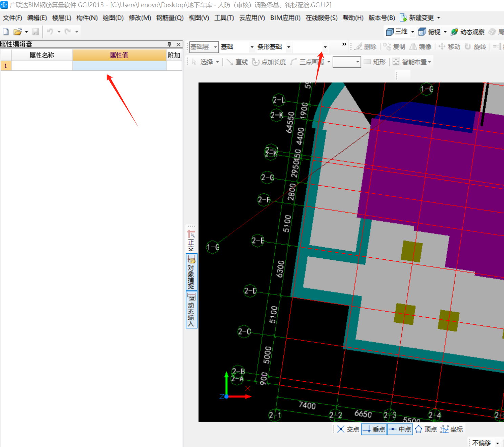Close the 属性编辑器 panel
Image resolution: width=504 pixels, height=447 pixels.
178,44
